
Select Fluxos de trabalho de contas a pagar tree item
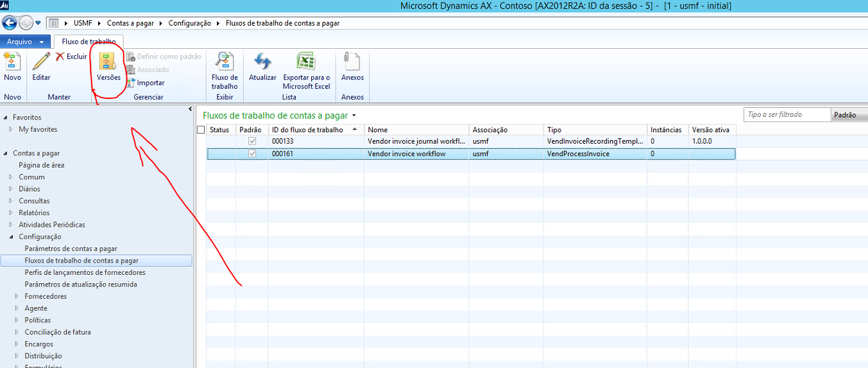coord(96,260)
